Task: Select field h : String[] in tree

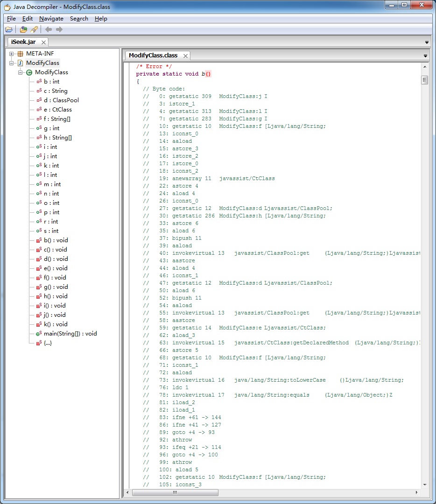Action: pos(58,138)
